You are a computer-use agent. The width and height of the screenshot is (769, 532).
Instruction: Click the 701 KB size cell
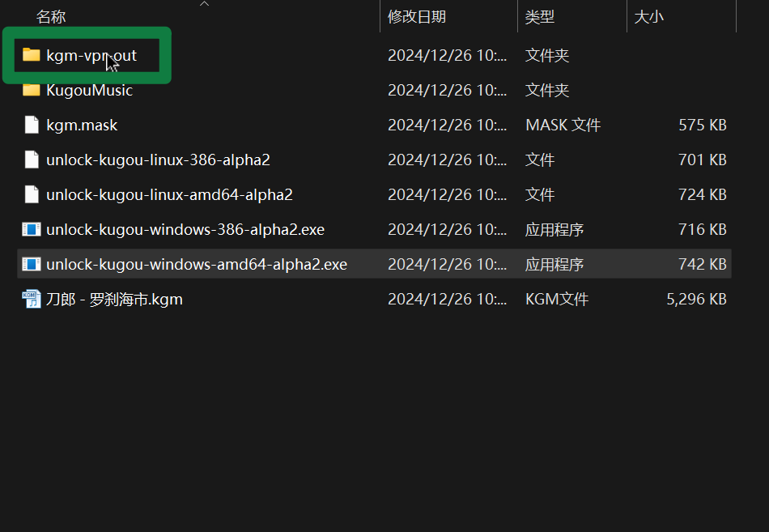tap(703, 160)
